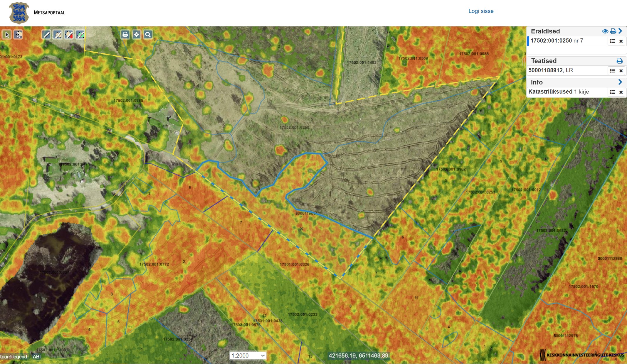This screenshot has width=627, height=364.
Task: Activate the polygon selection pointer tool
Action: click(18, 35)
